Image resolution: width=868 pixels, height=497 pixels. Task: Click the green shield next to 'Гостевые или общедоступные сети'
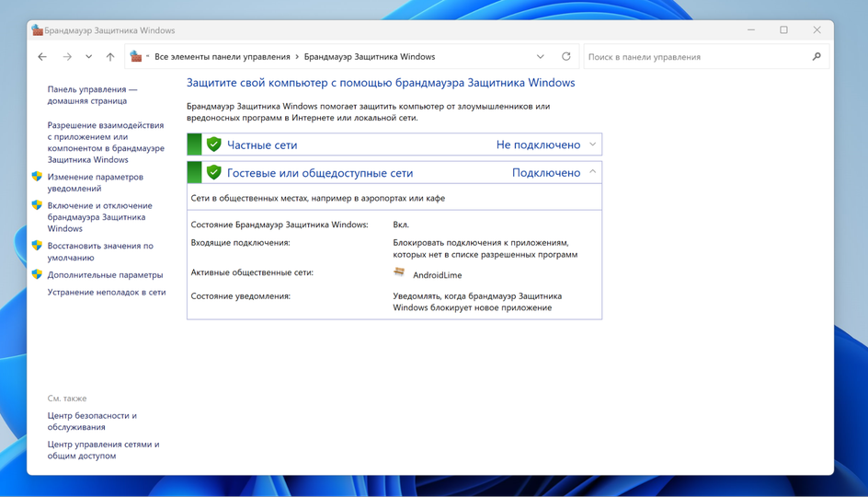click(x=213, y=172)
